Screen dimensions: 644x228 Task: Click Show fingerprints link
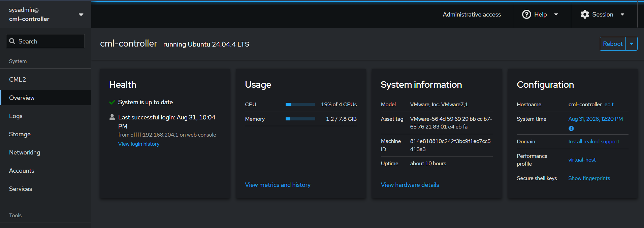pos(589,178)
